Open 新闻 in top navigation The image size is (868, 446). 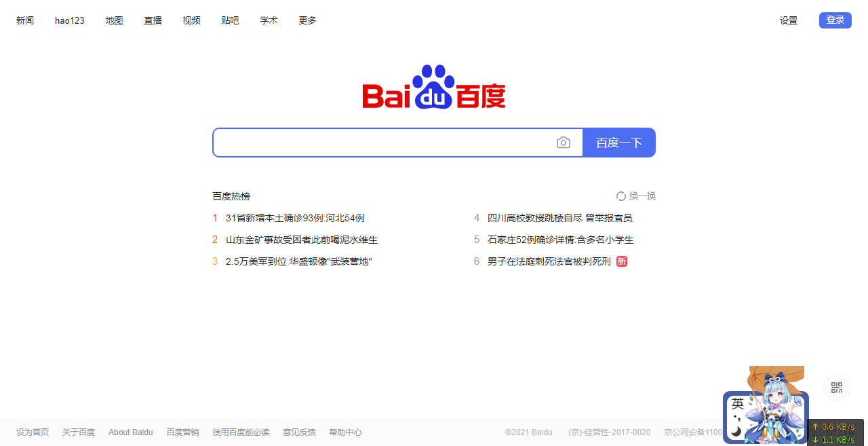pyautogui.click(x=25, y=20)
